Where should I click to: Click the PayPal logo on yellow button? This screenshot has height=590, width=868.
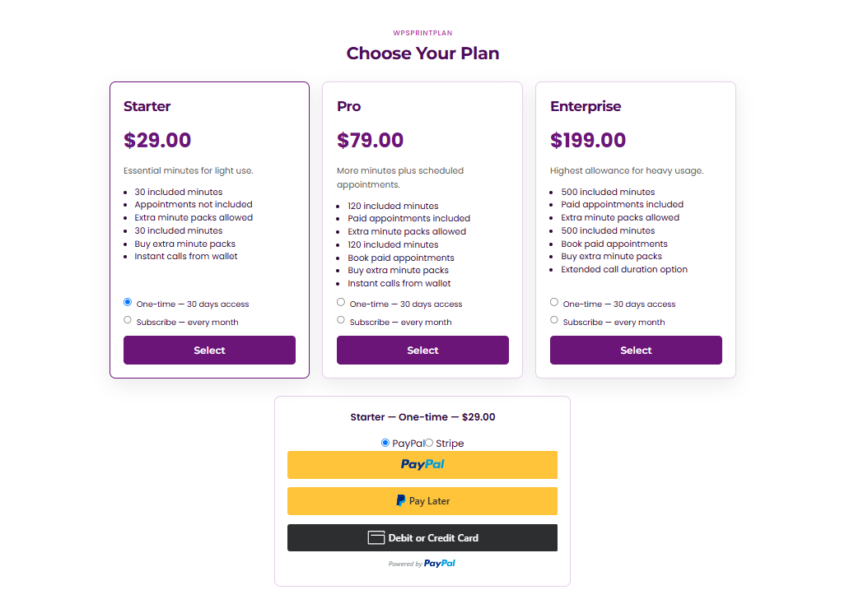pyautogui.click(x=422, y=464)
